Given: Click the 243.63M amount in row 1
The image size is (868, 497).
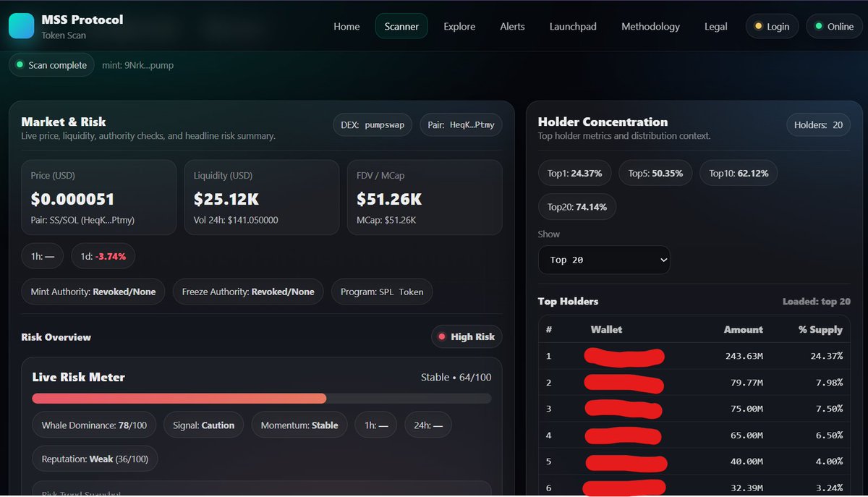Looking at the screenshot, I should pyautogui.click(x=744, y=356).
